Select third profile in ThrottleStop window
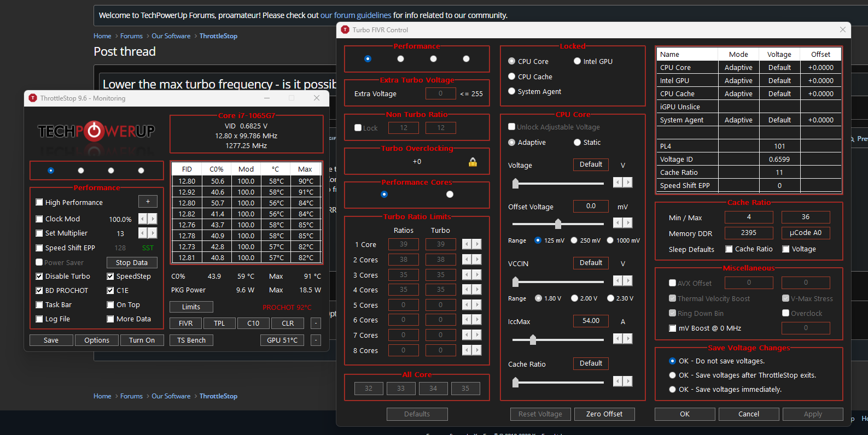This screenshot has width=868, height=435. [x=111, y=171]
